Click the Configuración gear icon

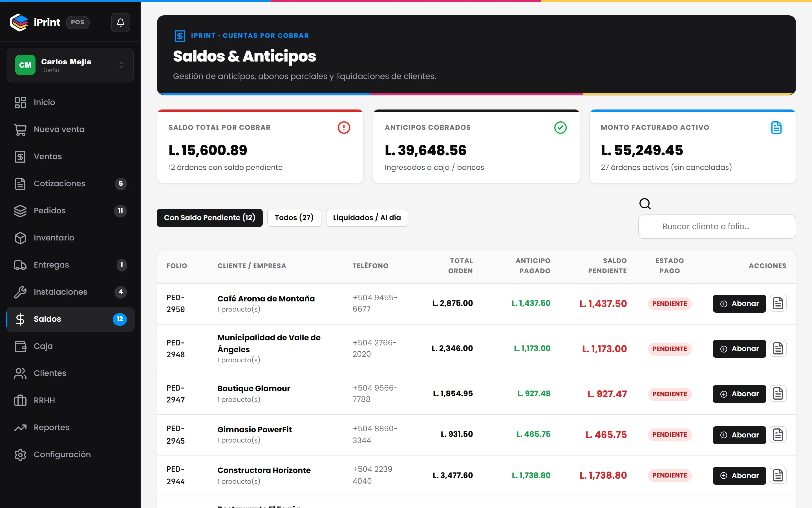[x=20, y=455]
